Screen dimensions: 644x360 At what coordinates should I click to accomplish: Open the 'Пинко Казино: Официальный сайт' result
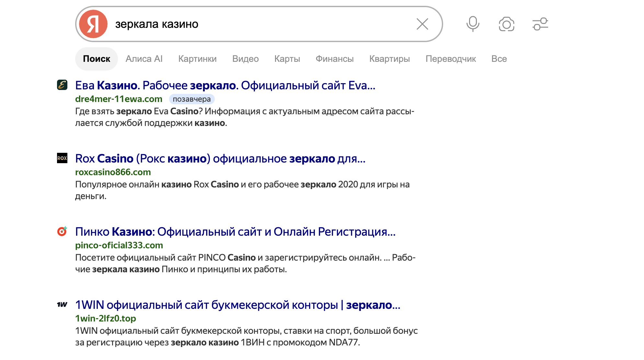236,232
